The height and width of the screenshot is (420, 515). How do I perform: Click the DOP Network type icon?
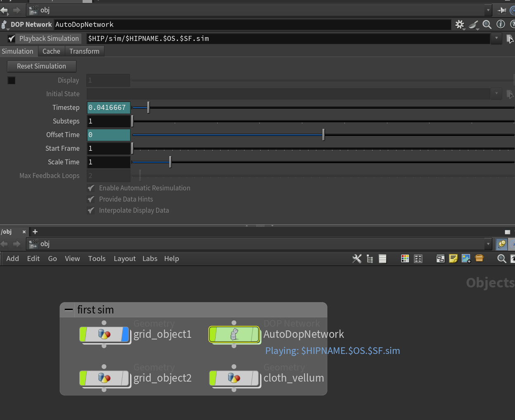[x=5, y=25]
